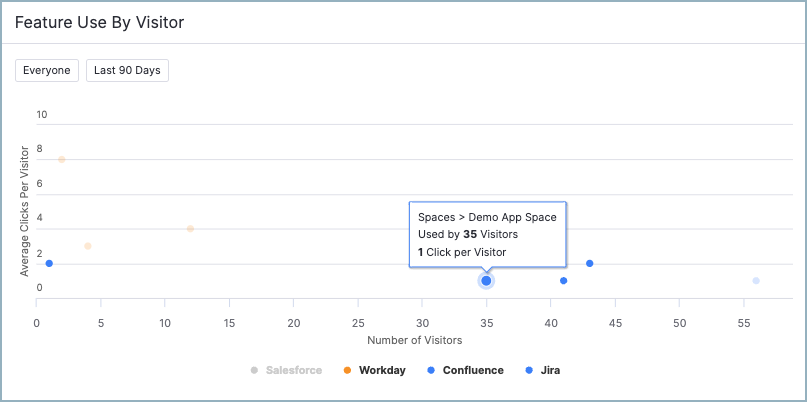
Task: Click the x-axis tick label 45
Action: pyautogui.click(x=616, y=324)
